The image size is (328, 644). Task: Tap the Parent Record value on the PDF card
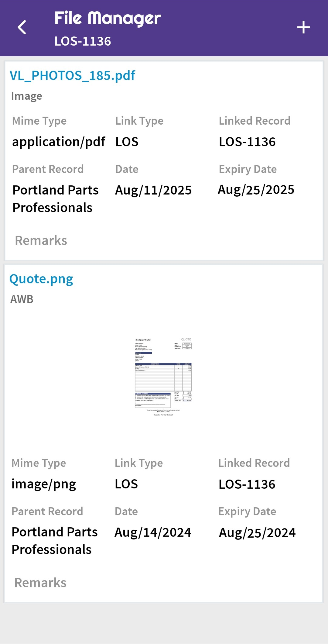pos(55,199)
